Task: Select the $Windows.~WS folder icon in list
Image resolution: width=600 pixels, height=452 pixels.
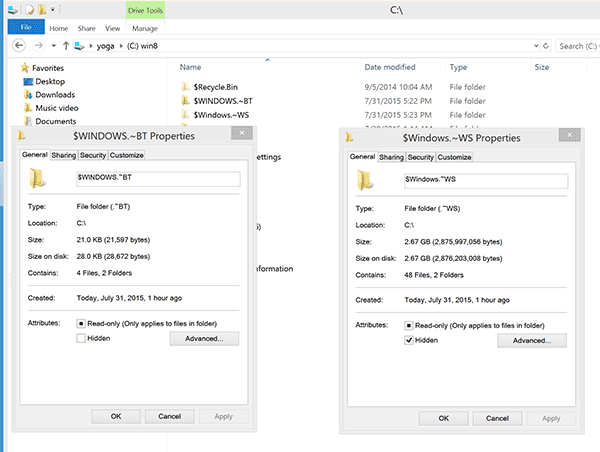Action: (x=185, y=114)
